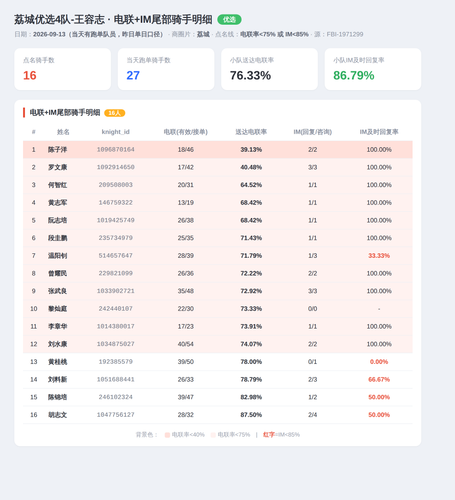Click the 73.33% contact rate cell
The image size is (455, 500).
pos(251,309)
